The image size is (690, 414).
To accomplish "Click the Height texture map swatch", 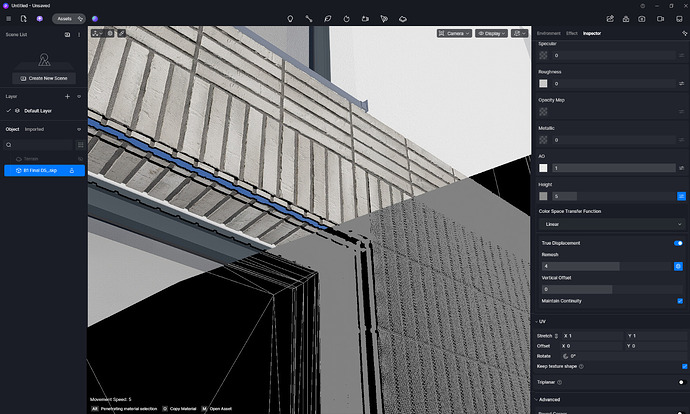I will pos(543,196).
